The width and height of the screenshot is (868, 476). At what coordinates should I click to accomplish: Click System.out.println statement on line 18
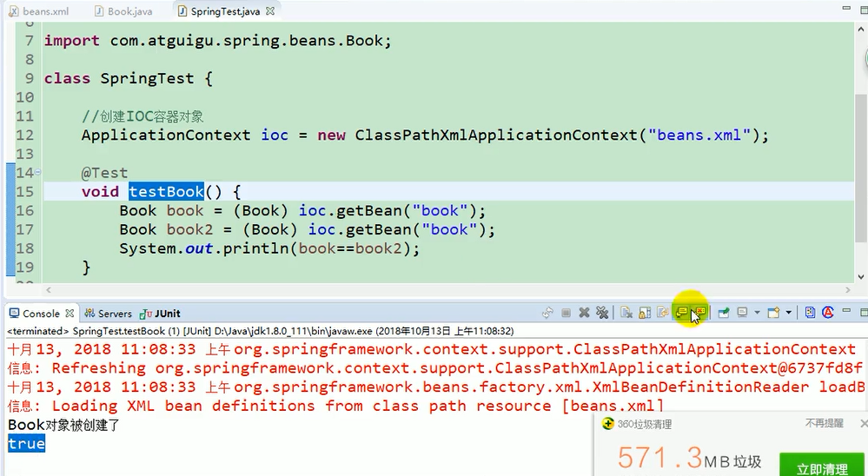point(269,248)
